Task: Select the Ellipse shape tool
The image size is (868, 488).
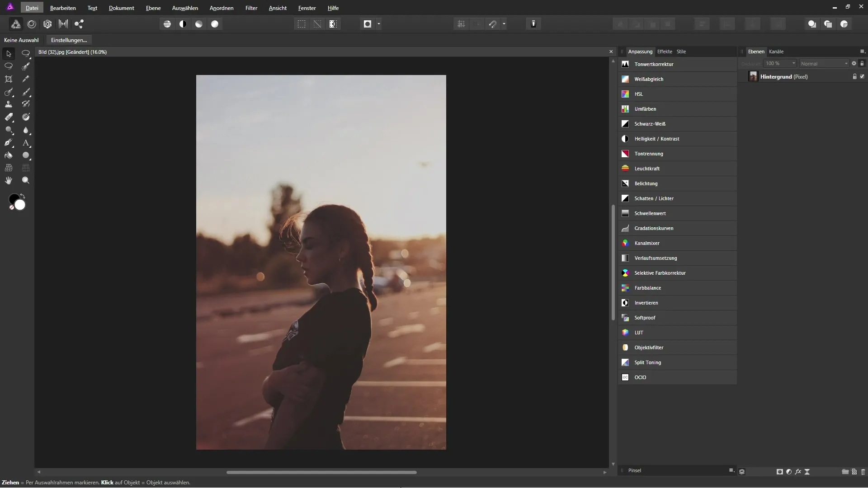Action: coord(26,155)
